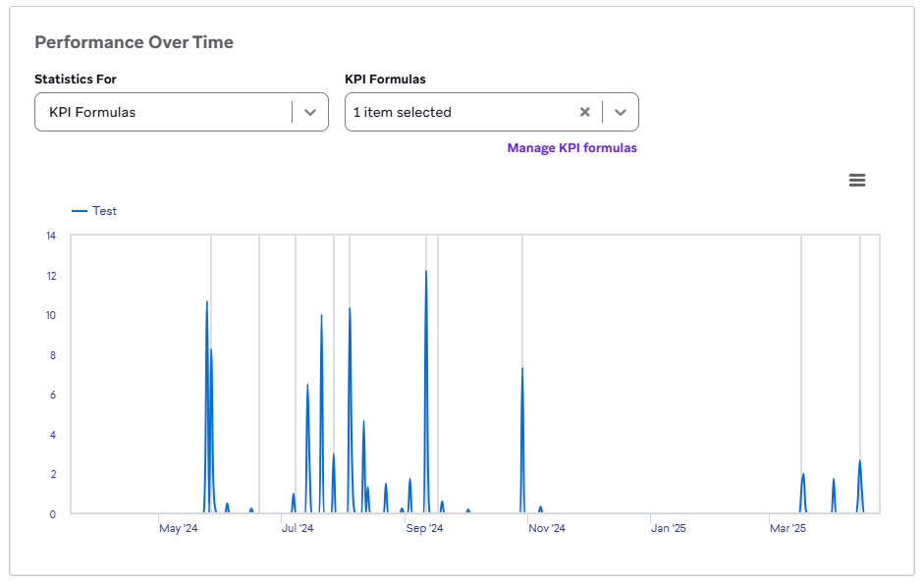
Task: Click the 14 y-axis value
Action: tap(51, 236)
